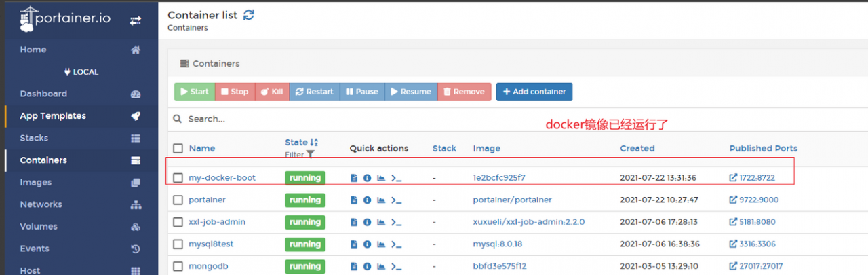
Task: Go to Images in the sidebar
Action: click(34, 182)
